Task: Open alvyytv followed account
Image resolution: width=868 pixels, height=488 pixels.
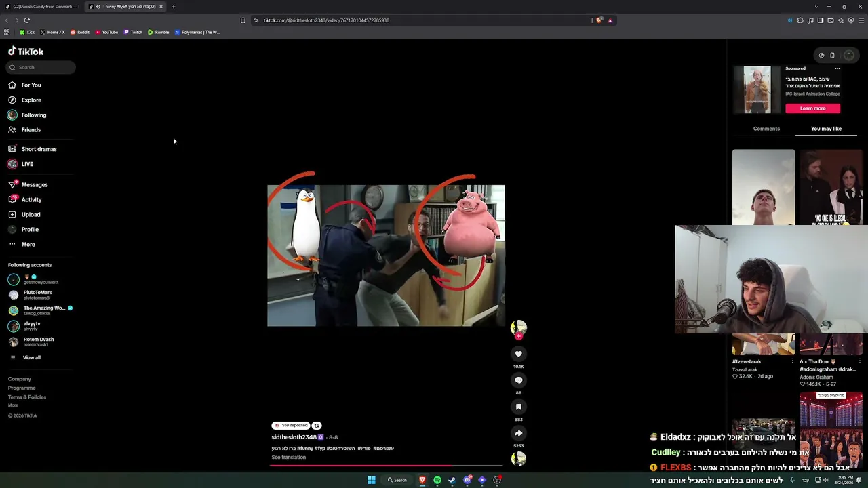Action: tap(25, 326)
